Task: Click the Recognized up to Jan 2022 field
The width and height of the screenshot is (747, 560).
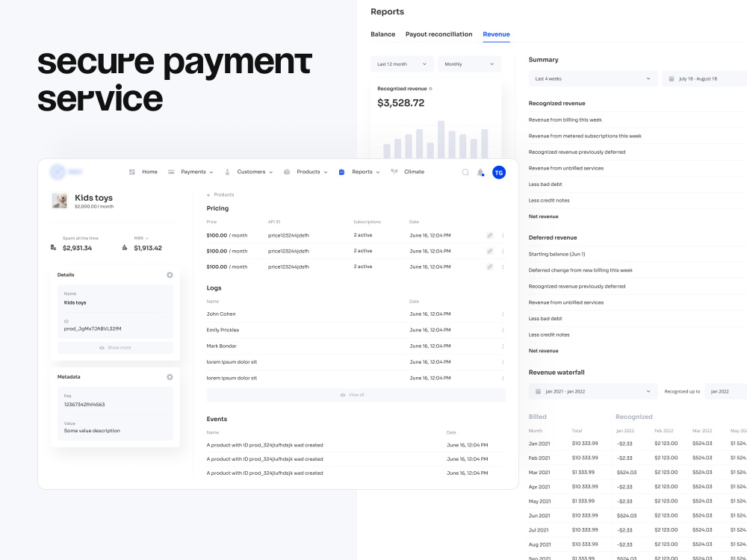Action: pos(725,391)
